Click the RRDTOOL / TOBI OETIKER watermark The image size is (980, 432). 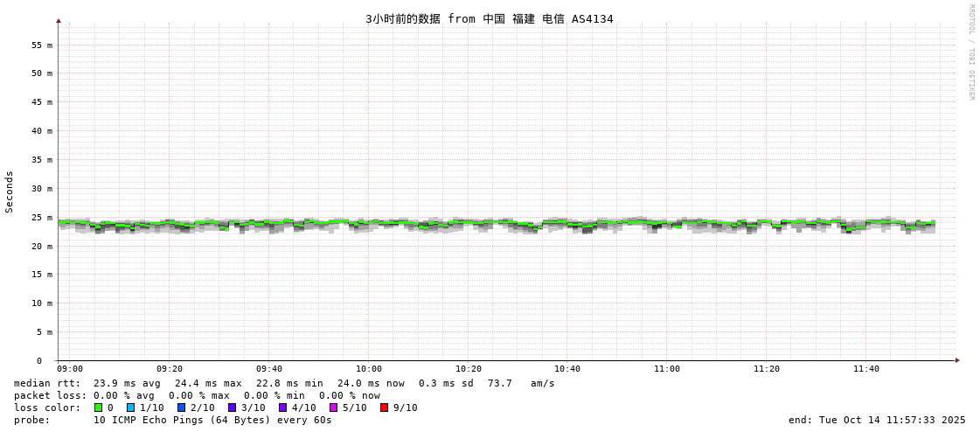[970, 52]
